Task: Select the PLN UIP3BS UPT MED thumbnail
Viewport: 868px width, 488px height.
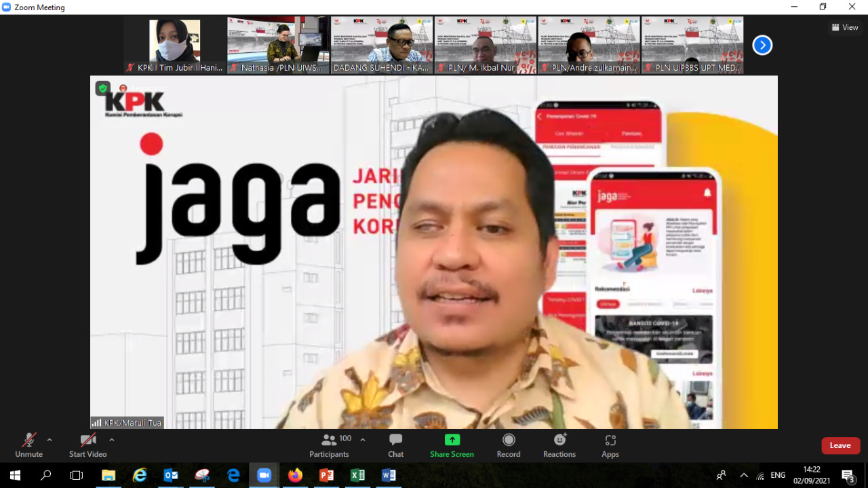Action: [693, 45]
